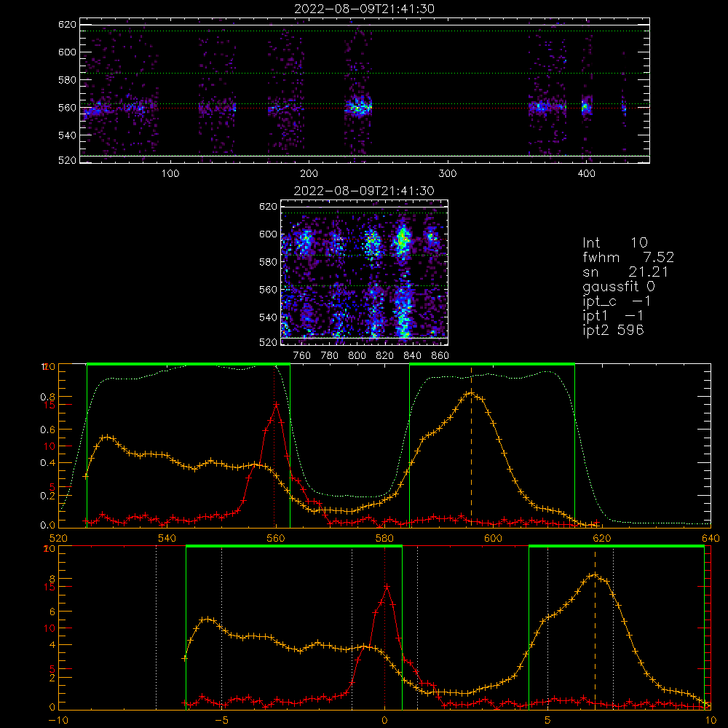728x728 pixels.
Task: Click the 'sn 21.21' parameter readout
Action: pos(625,272)
